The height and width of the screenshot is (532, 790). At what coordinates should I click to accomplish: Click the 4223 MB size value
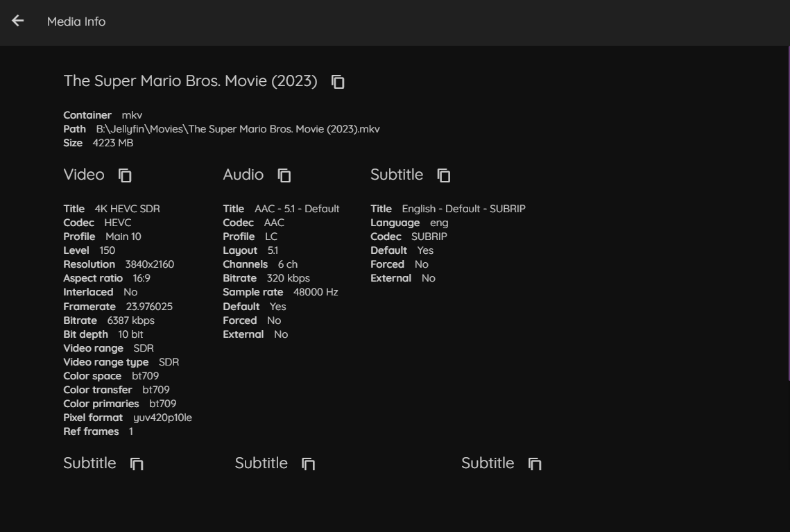tap(112, 143)
